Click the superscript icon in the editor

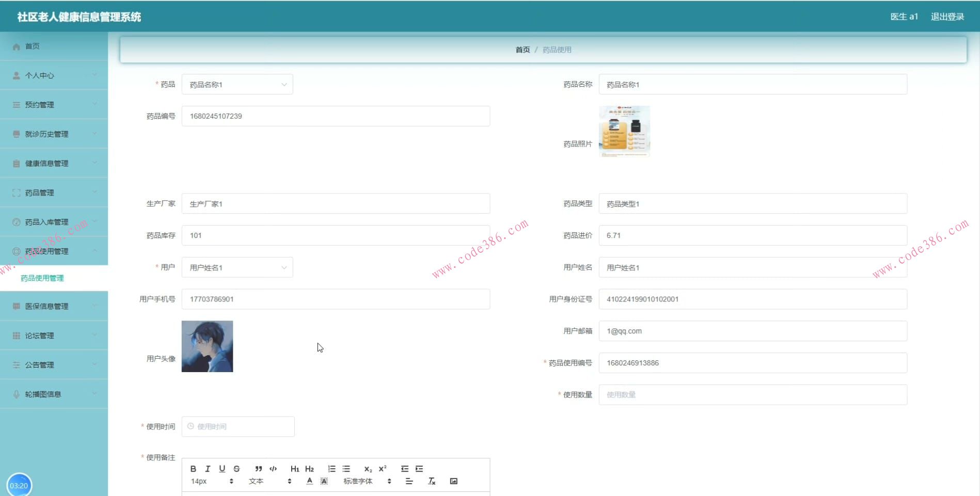383,469
